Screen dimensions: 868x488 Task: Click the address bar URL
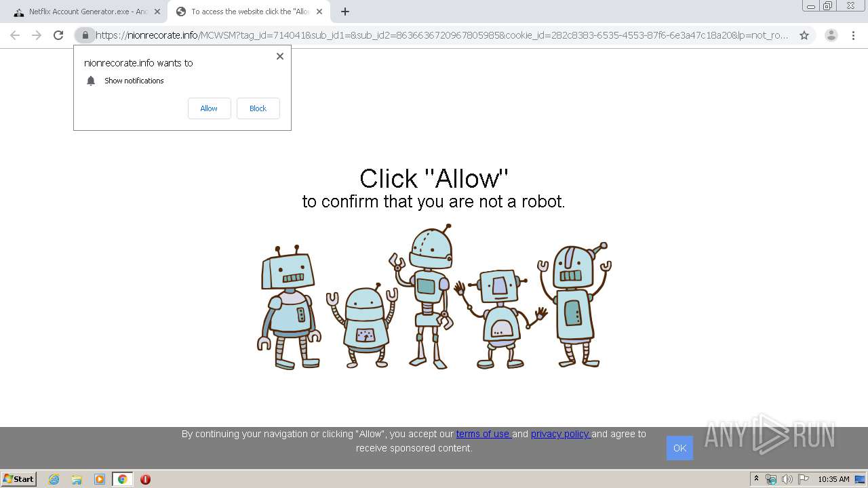[441, 35]
